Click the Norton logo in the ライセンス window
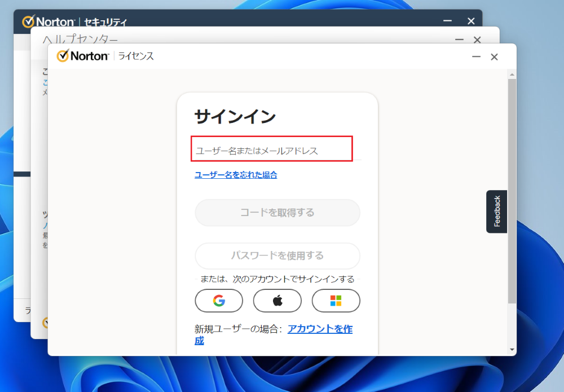The image size is (564, 392). pyautogui.click(x=83, y=56)
